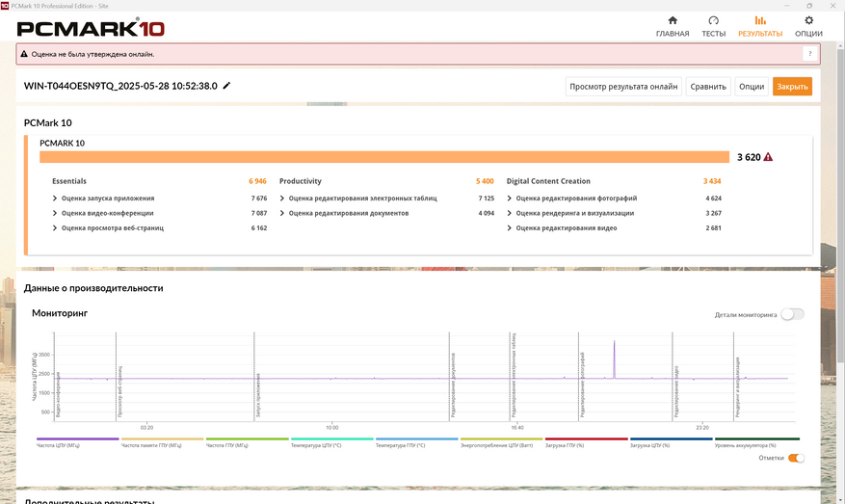Toggle Детали мониторинга switch
Screen dimensions: 845x504
[x=792, y=314]
